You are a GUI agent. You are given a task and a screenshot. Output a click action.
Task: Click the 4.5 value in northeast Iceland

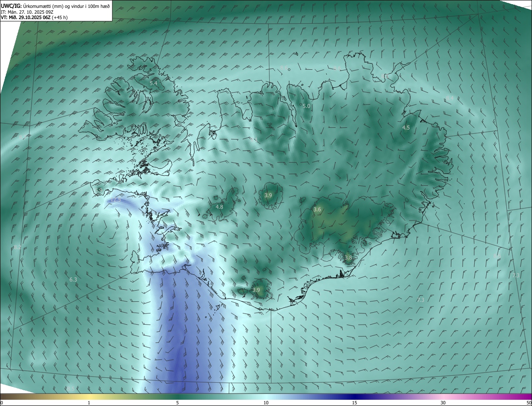[406, 128]
